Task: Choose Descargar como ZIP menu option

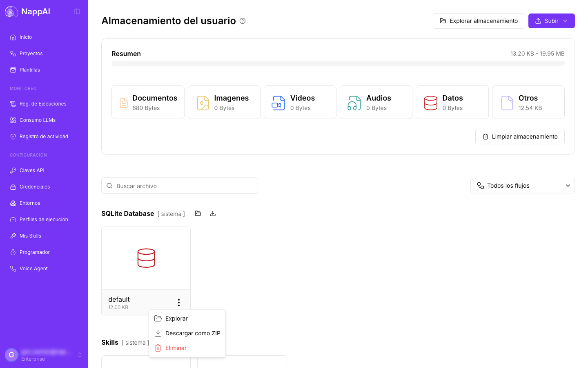Action: tap(187, 333)
